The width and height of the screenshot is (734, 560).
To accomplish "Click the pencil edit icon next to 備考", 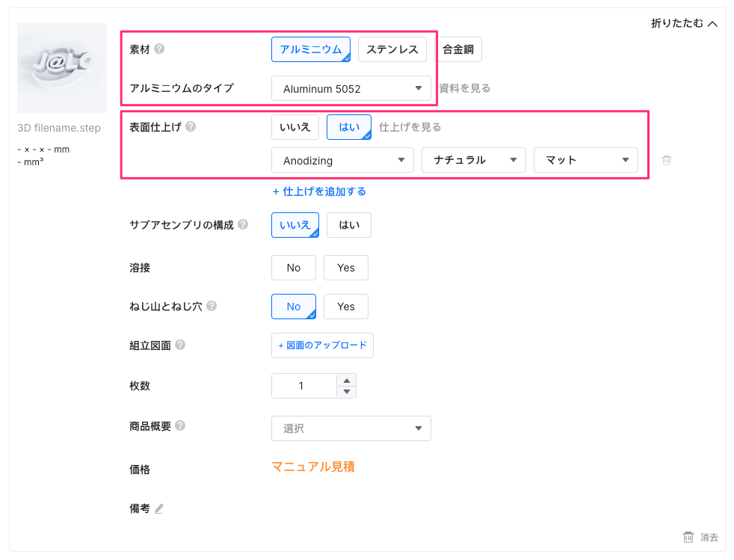I will pyautogui.click(x=158, y=508).
